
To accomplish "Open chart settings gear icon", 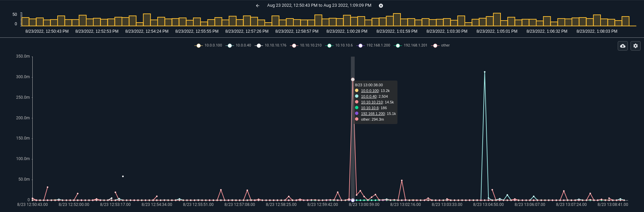I will coord(636,46).
